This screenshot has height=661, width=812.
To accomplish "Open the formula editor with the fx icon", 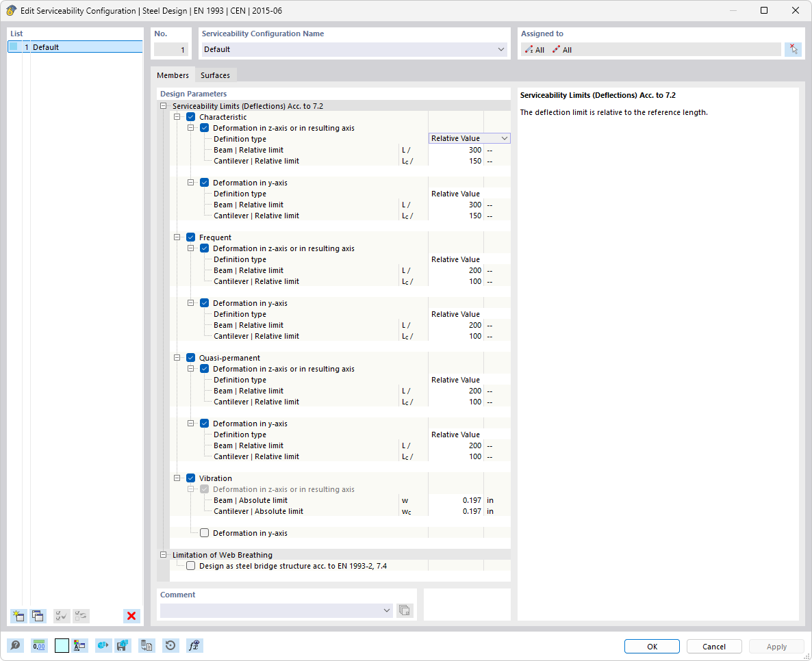I will tap(194, 645).
